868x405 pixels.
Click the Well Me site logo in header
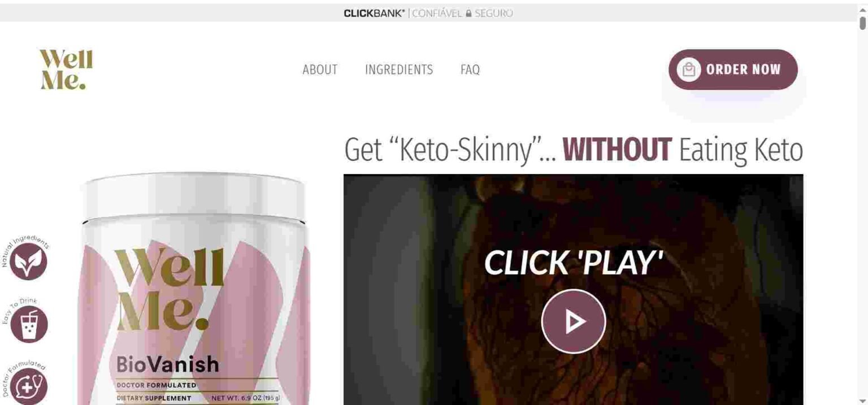click(x=66, y=69)
